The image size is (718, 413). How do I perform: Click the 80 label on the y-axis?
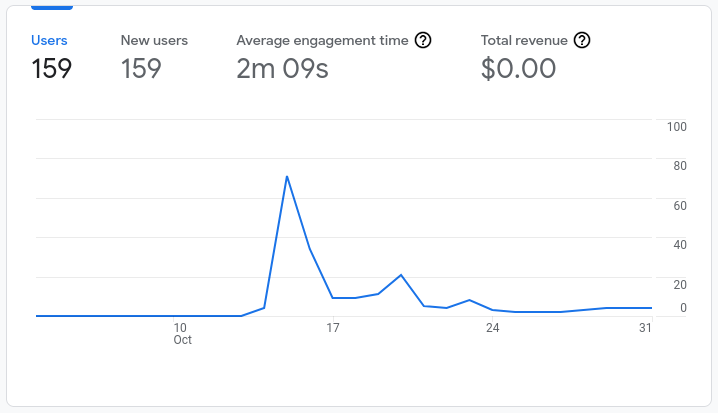click(x=679, y=166)
